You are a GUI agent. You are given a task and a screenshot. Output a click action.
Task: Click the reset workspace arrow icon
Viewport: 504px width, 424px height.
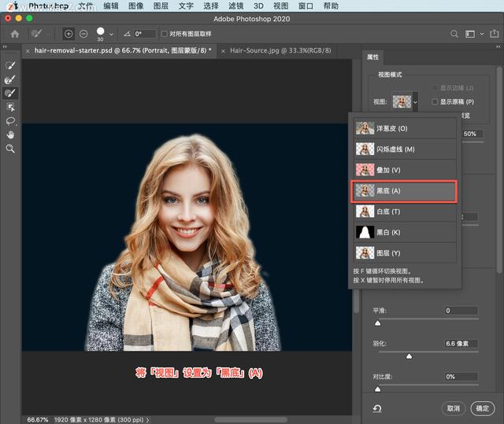(x=377, y=408)
